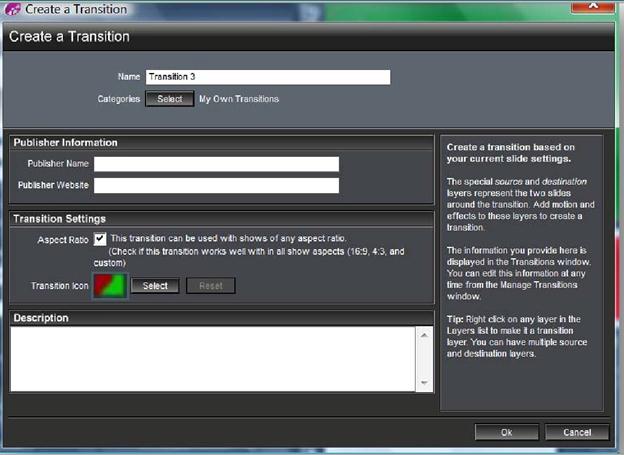Click the Name field containing Transition 3
624x455 pixels.
[x=268, y=77]
